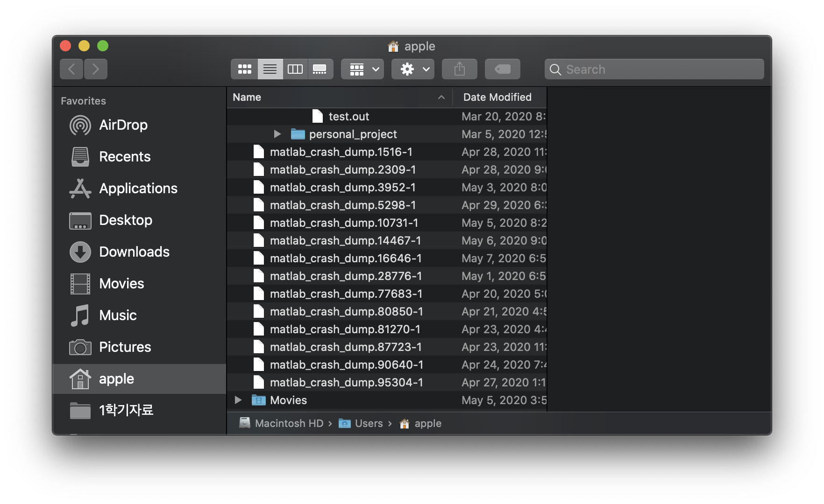Click the Movies folder icon in file list
This screenshot has width=824, height=504.
[x=258, y=400]
